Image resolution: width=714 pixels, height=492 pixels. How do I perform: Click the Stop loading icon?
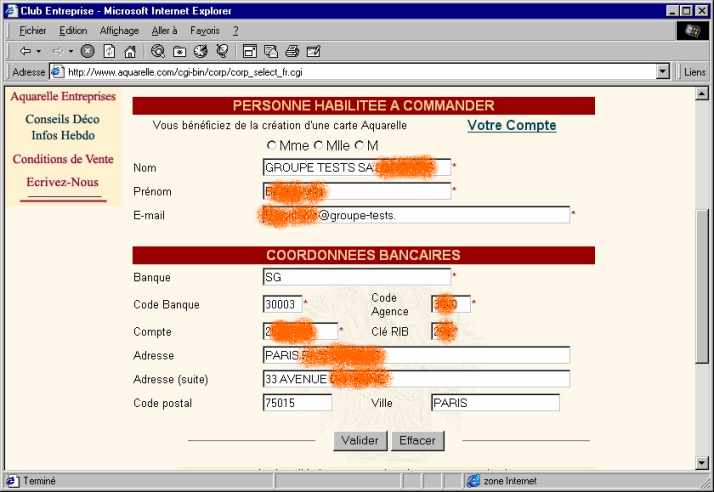point(87,51)
